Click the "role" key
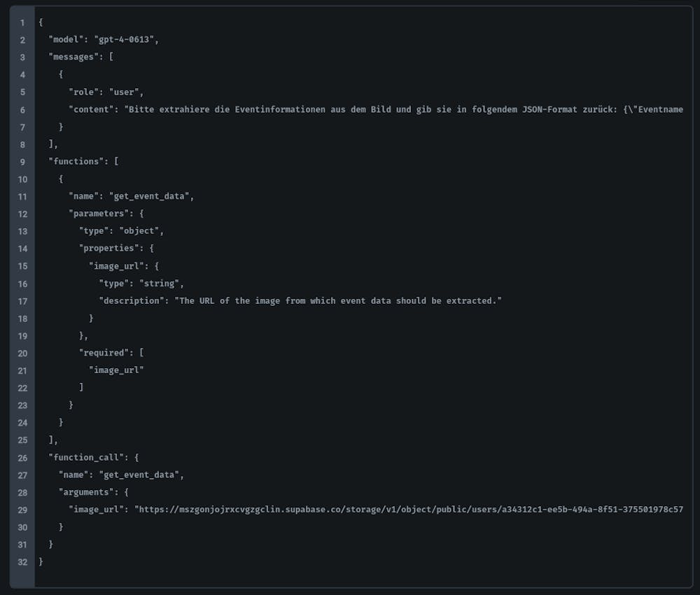This screenshot has width=700, height=595. coord(85,92)
